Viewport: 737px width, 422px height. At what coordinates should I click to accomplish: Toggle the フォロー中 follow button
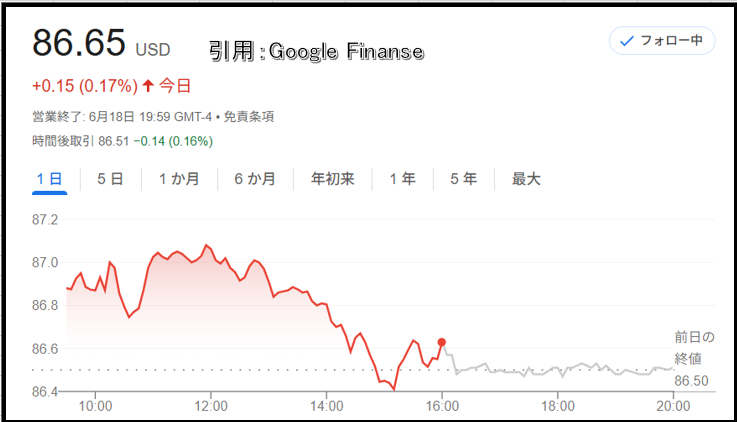click(662, 41)
